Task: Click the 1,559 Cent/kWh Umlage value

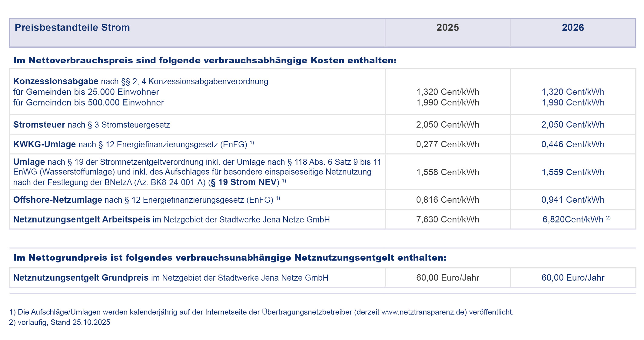Action: [573, 172]
